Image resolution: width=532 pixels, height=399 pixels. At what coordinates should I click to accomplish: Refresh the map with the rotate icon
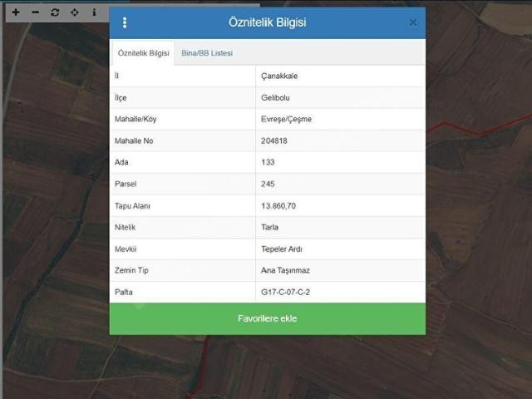(55, 12)
